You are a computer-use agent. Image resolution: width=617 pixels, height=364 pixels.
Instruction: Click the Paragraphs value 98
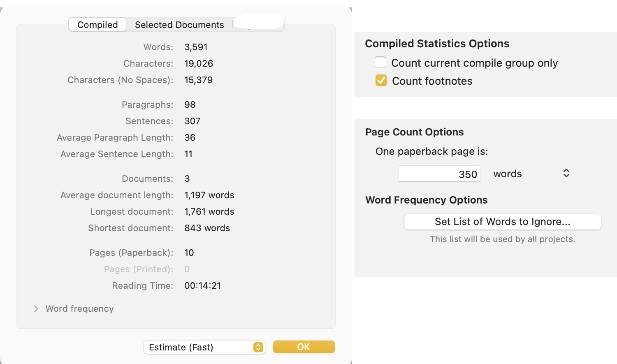coord(190,105)
